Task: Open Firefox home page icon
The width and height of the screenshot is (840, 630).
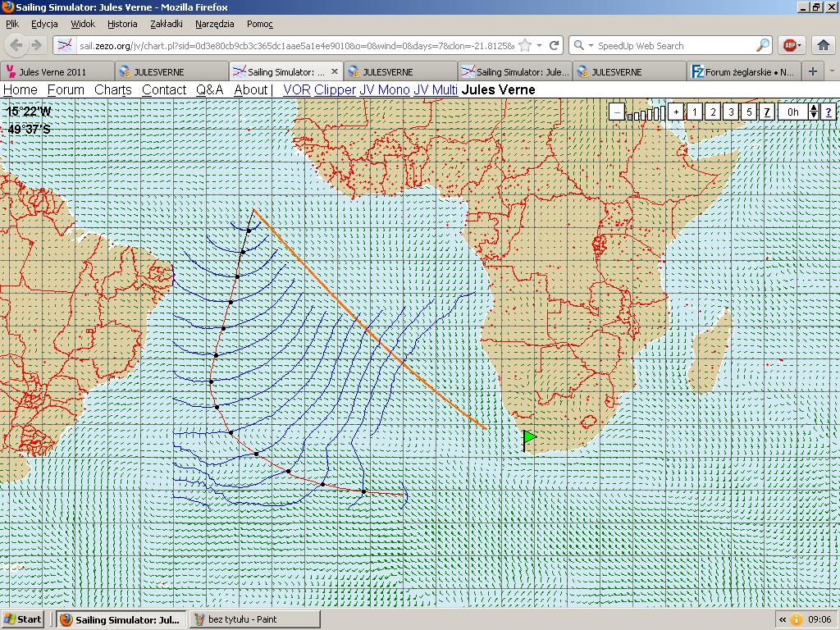Action: [x=824, y=46]
